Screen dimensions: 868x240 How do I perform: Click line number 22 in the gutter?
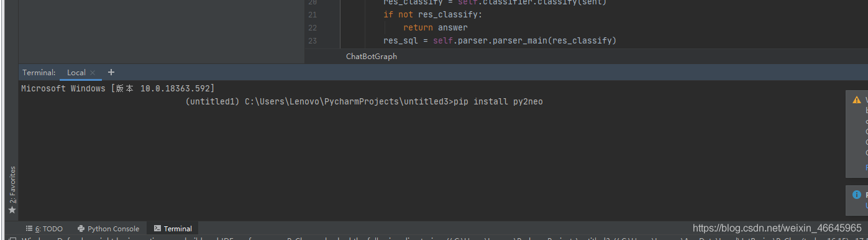(312, 27)
